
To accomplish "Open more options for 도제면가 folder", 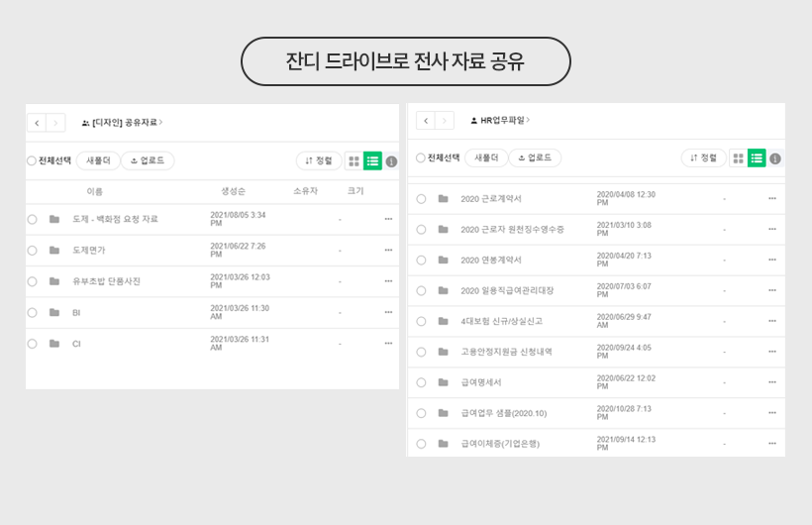I will click(x=388, y=251).
